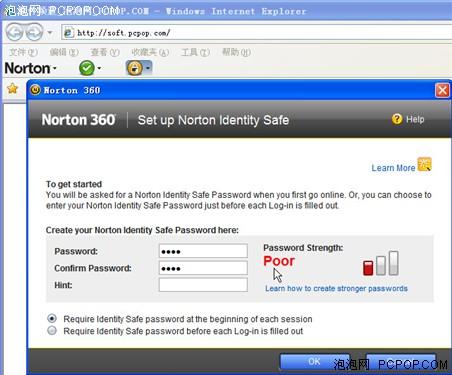The height and width of the screenshot is (375, 452).
Task: Click the favorites star icon
Action: pyautogui.click(x=13, y=89)
